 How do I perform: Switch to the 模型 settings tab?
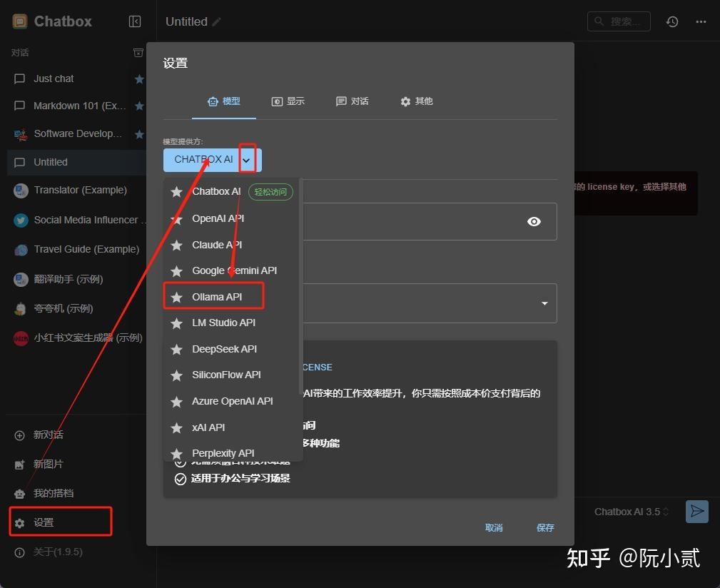point(223,101)
